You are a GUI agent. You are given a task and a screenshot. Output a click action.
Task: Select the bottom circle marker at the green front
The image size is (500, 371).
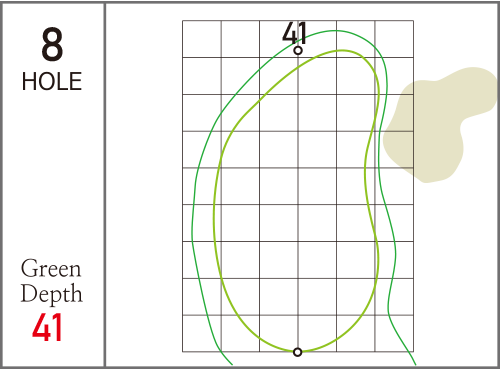298,352
